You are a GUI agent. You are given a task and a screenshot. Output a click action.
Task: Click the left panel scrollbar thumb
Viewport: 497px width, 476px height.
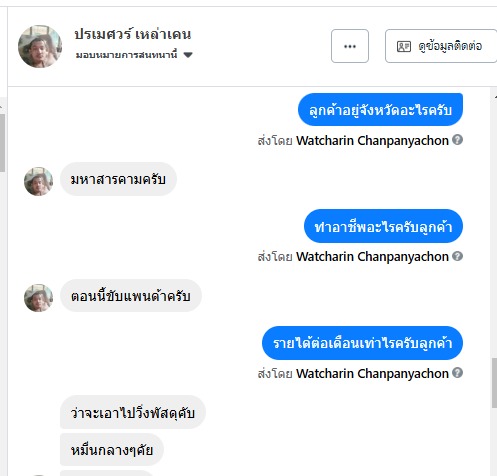tap(2, 143)
